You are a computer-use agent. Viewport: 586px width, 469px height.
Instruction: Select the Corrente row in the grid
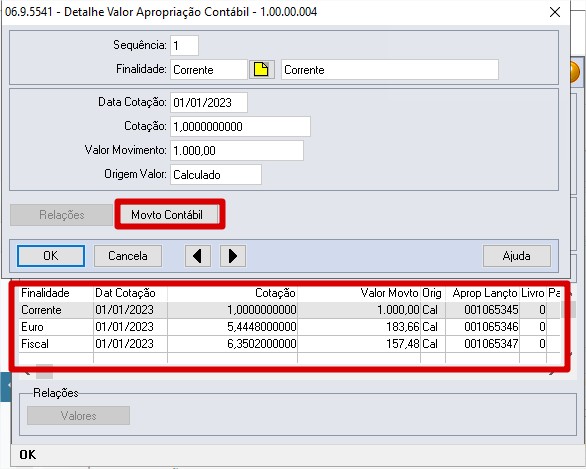pos(290,310)
